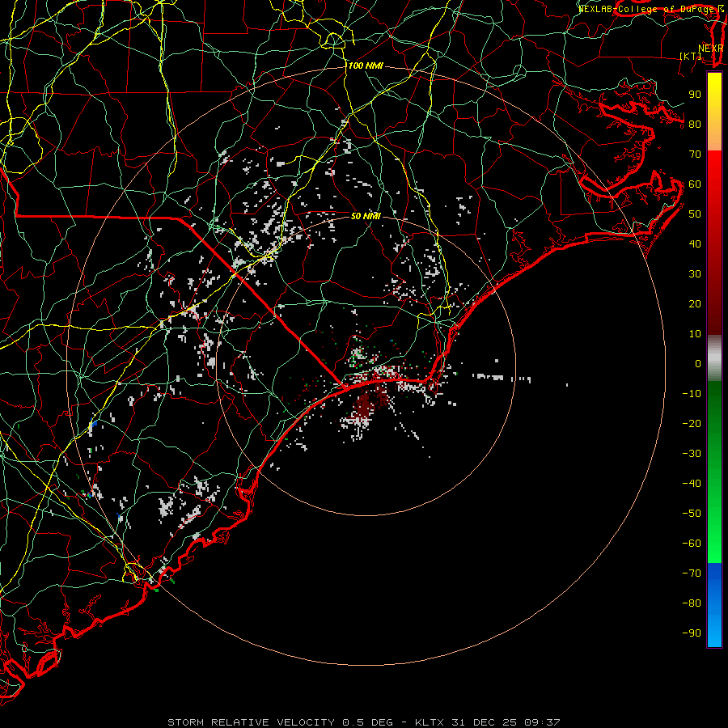Click the '-70' scale value

point(692,574)
